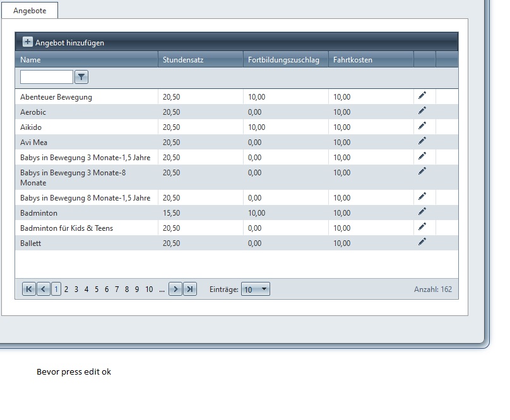Select the 'Aerobic' name cell

86,112
